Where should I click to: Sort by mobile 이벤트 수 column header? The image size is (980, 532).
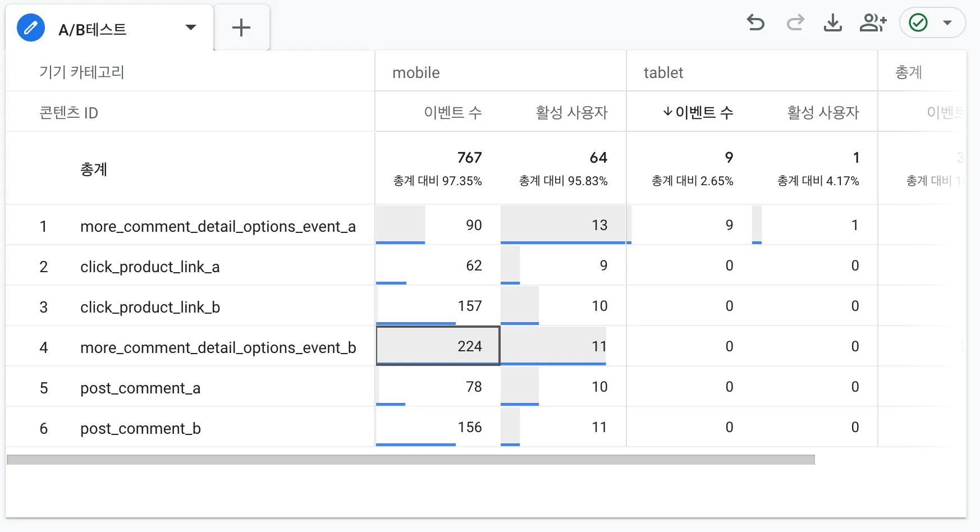[x=452, y=113]
